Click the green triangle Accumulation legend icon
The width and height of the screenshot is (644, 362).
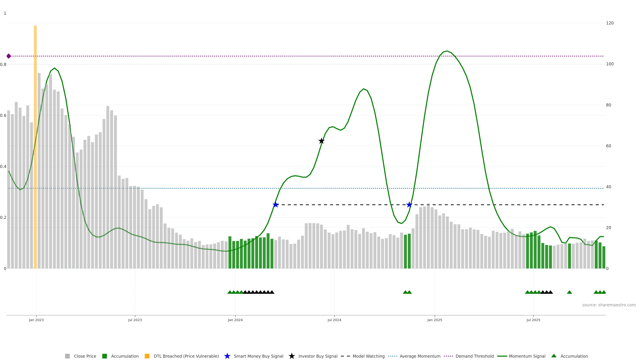(x=554, y=356)
